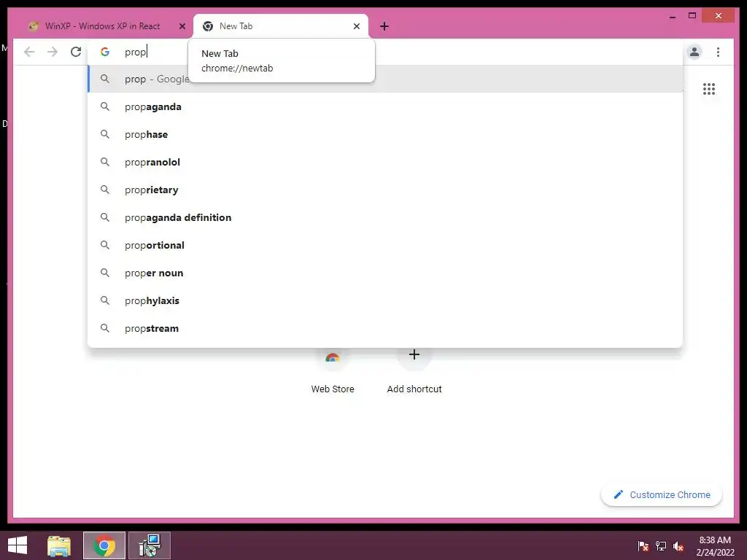747x560 pixels.
Task: Select the prophylaxis suggestion
Action: [x=385, y=300]
